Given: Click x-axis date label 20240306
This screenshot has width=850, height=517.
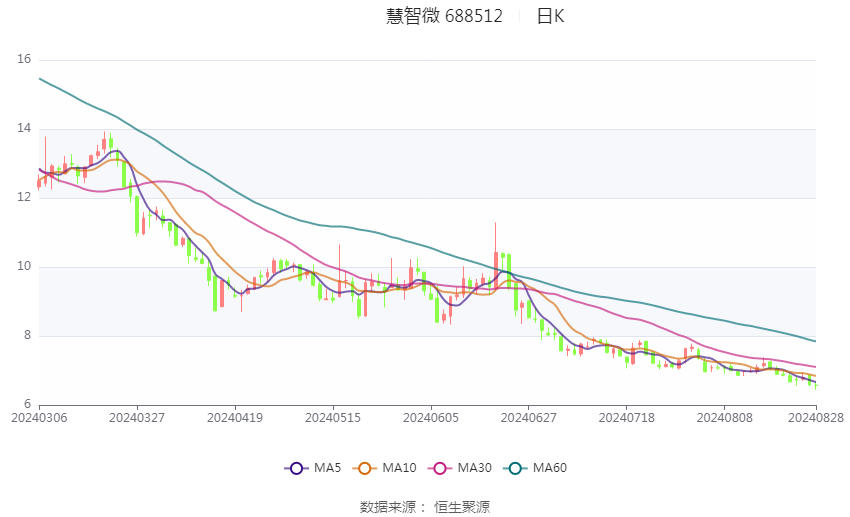Looking at the screenshot, I should click(x=40, y=418).
